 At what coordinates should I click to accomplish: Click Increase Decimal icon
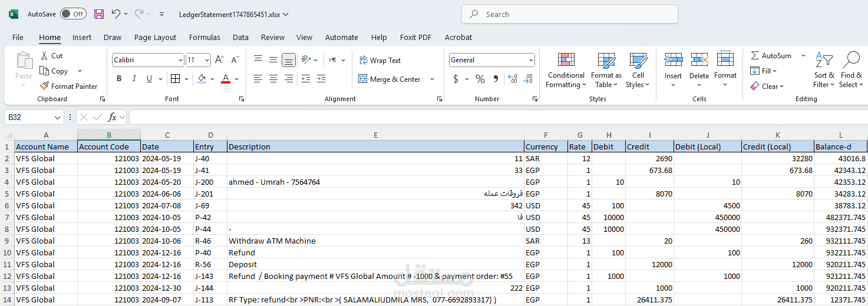(512, 79)
